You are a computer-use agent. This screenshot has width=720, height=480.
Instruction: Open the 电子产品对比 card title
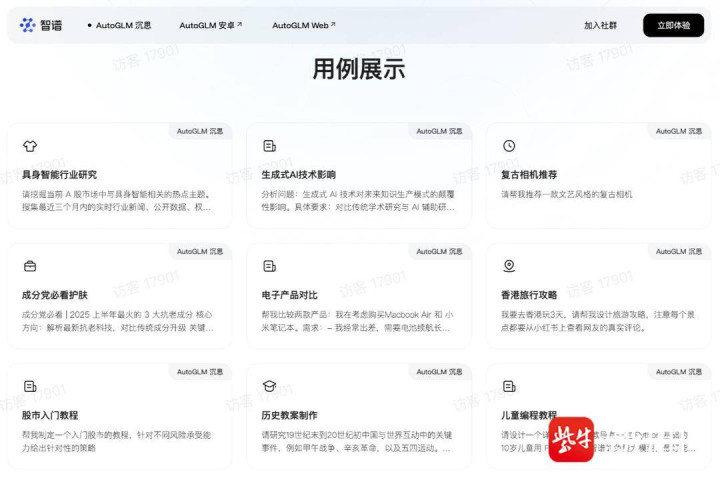click(x=289, y=295)
